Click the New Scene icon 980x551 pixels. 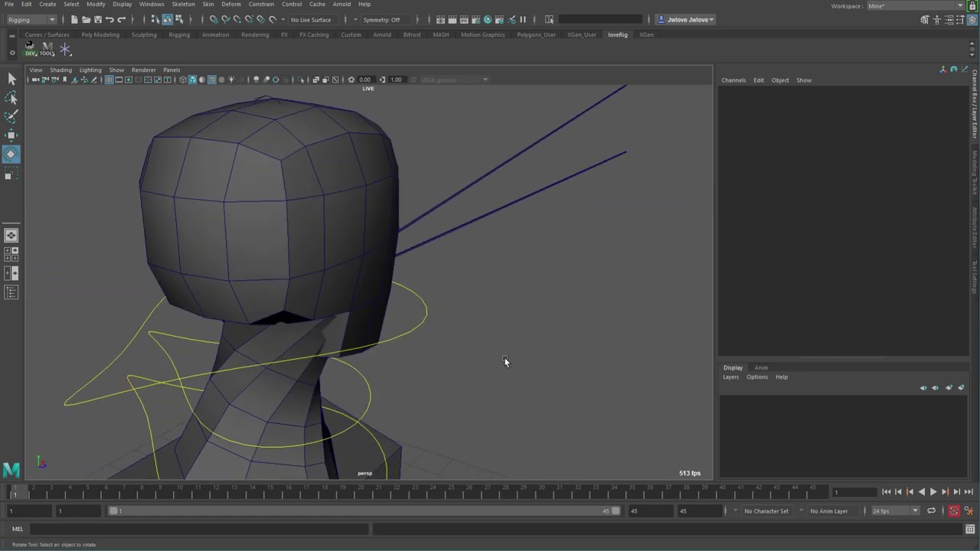tap(74, 19)
